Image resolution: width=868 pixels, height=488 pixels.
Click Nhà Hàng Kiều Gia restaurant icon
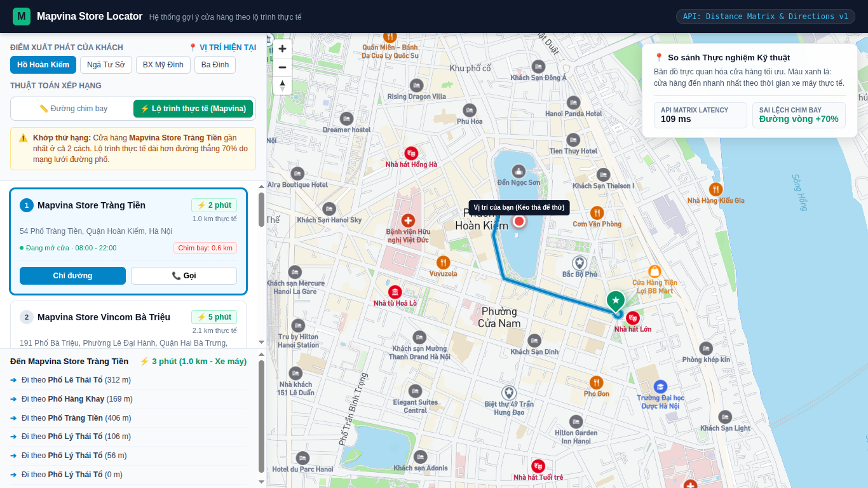coord(715,189)
